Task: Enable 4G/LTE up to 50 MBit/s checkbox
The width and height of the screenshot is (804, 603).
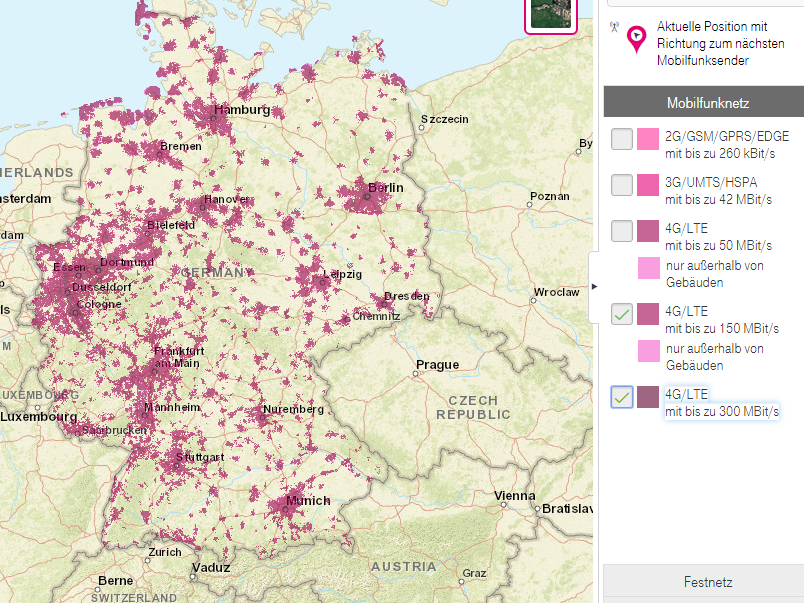Action: tap(621, 231)
